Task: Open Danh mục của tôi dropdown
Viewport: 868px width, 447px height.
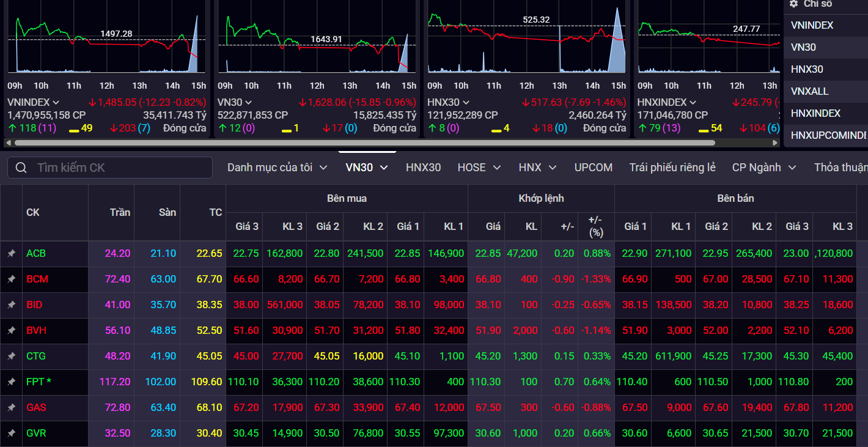Action: pos(278,168)
